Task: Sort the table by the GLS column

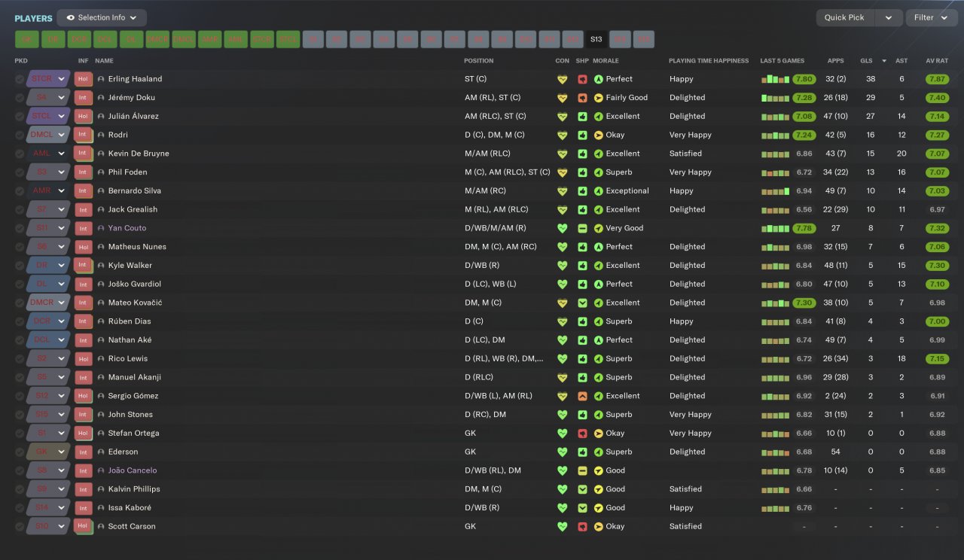Action: click(x=866, y=61)
